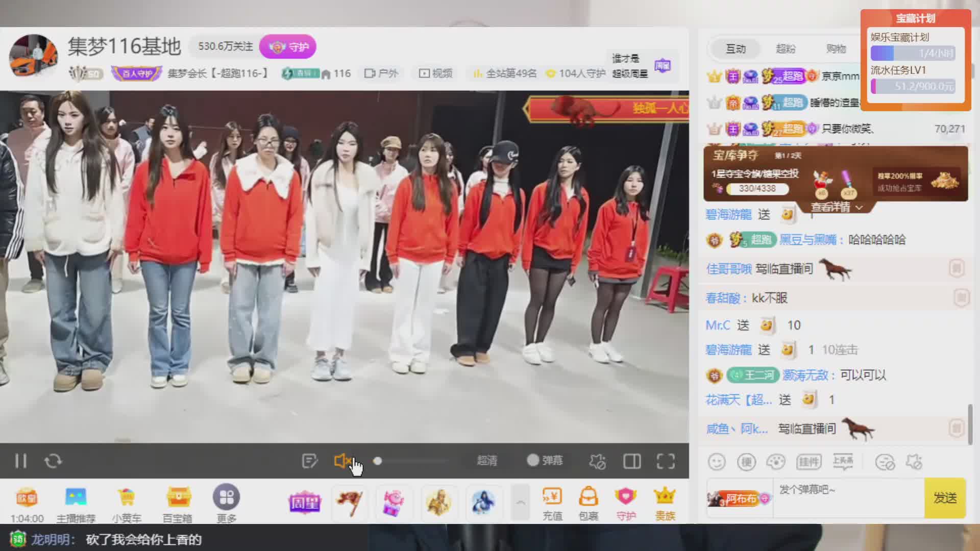Click the yellow 发送 button
Image resolution: width=980 pixels, height=551 pixels.
945,498
